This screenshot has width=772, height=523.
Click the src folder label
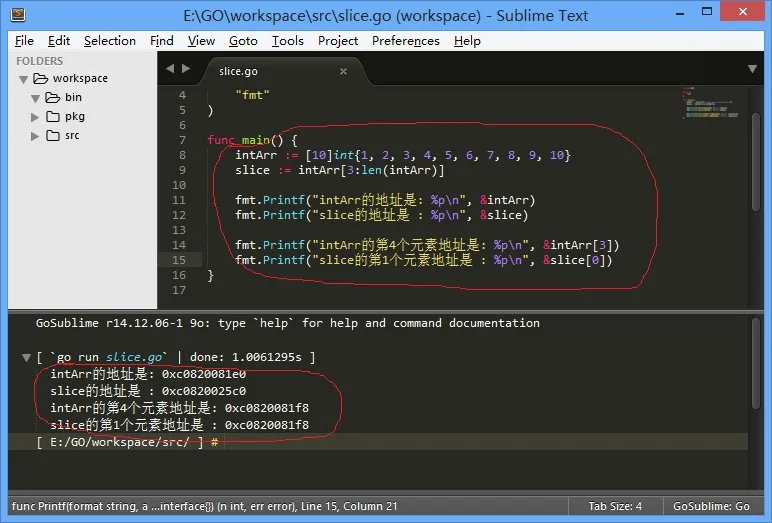[72, 135]
